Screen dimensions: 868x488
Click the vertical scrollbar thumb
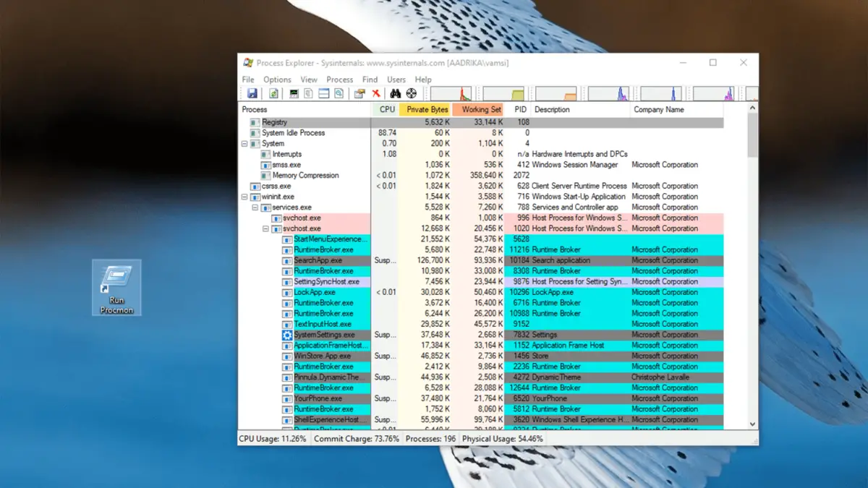pyautogui.click(x=752, y=134)
